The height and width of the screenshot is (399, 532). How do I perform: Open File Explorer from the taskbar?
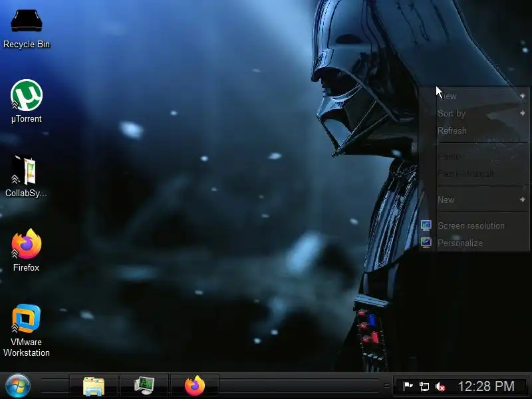[94, 386]
